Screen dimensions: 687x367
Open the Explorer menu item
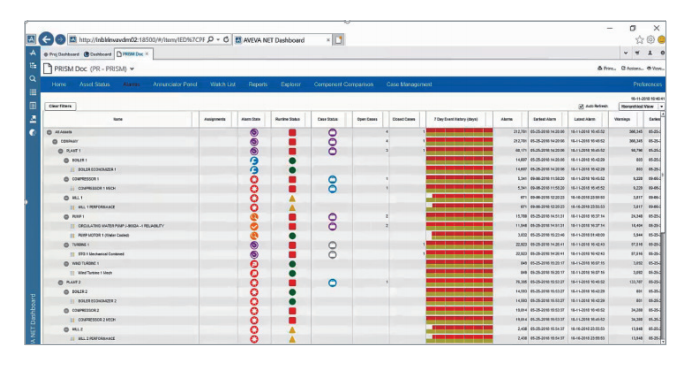coord(290,84)
